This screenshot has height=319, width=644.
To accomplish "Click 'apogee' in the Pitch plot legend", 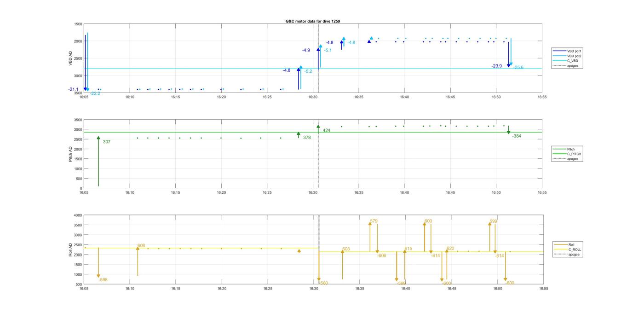I will tap(566, 159).
